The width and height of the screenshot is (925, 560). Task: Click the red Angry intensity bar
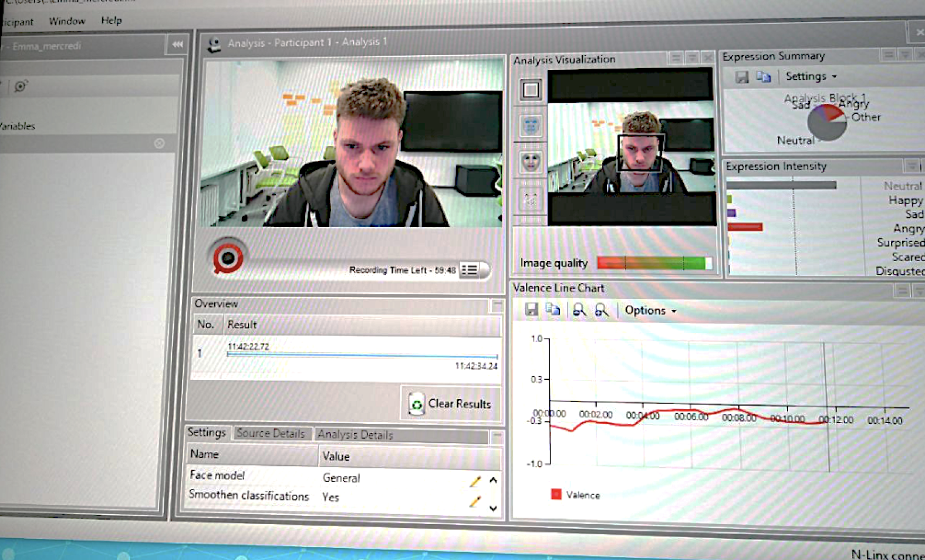click(745, 227)
